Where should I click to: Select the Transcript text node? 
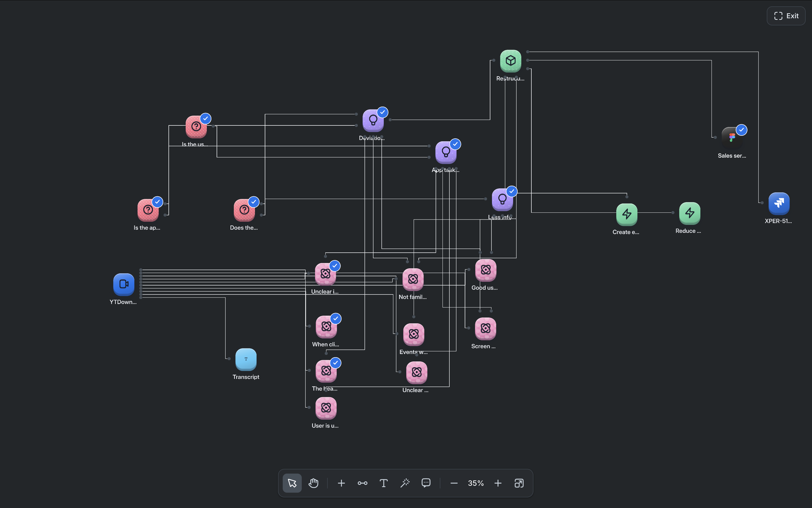[246, 359]
